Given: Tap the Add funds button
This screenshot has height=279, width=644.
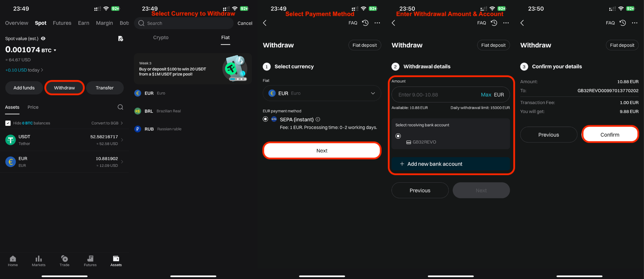Looking at the screenshot, I should (x=24, y=88).
